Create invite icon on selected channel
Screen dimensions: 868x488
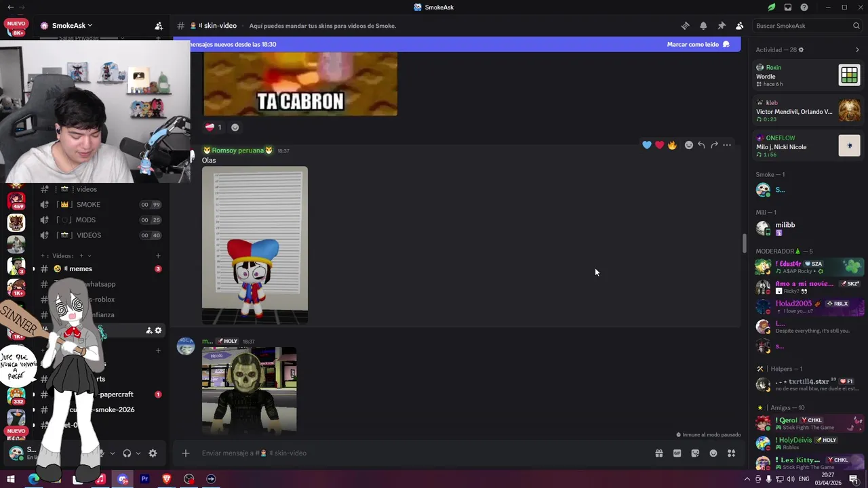149,331
